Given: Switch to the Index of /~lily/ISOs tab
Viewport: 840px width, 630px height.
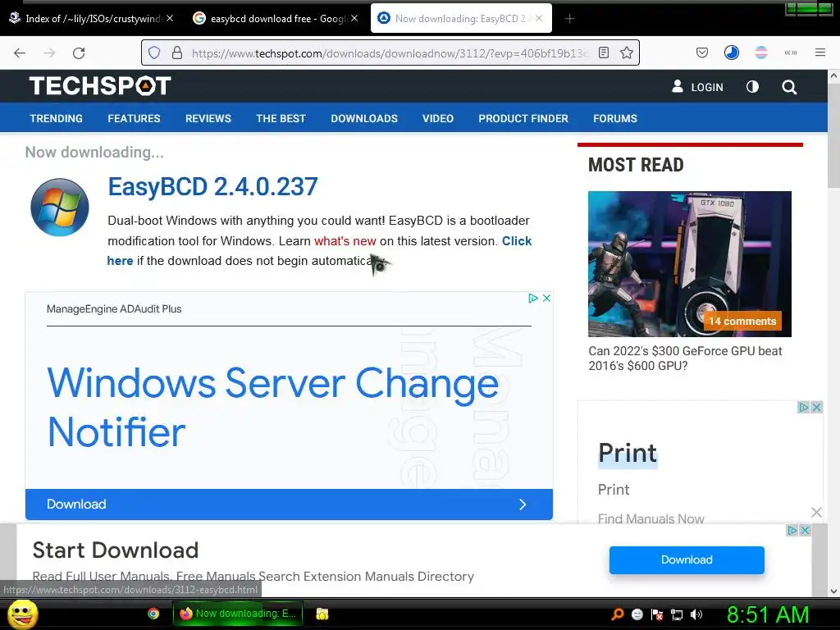Looking at the screenshot, I should tap(92, 19).
